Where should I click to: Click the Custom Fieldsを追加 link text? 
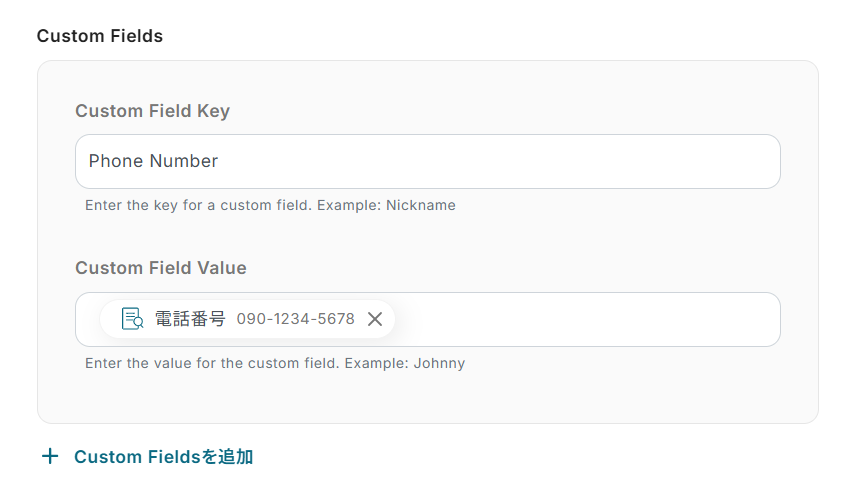(163, 457)
